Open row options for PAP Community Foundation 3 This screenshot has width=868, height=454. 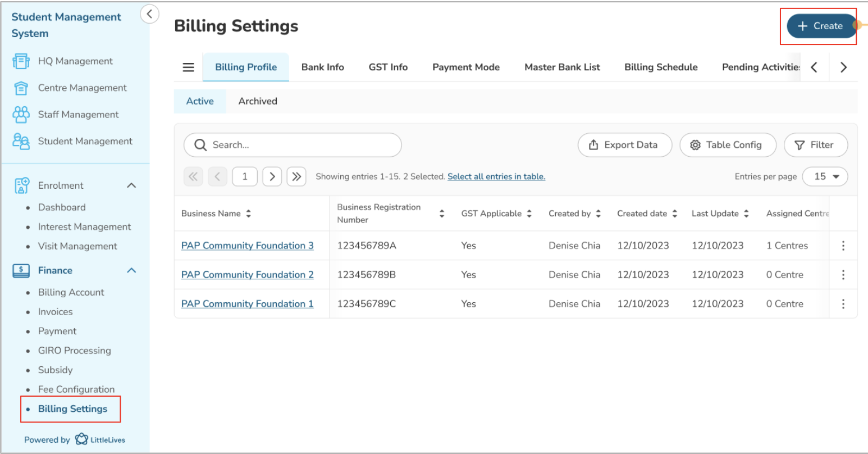coord(843,246)
